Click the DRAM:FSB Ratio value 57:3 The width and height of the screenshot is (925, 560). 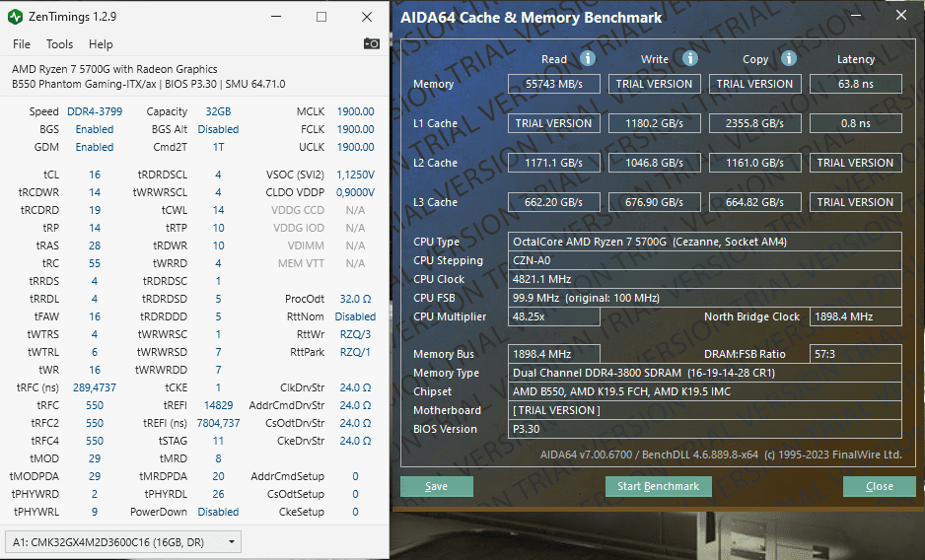(x=855, y=354)
